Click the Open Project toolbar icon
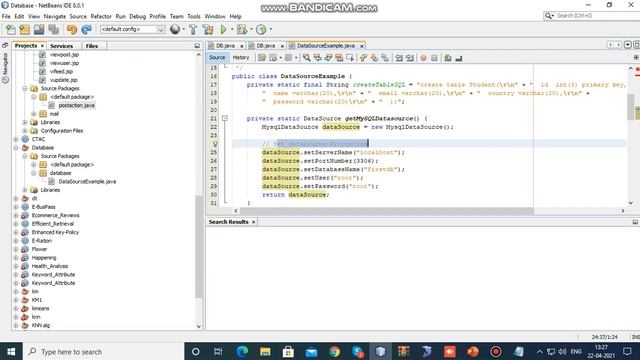 click(39, 29)
